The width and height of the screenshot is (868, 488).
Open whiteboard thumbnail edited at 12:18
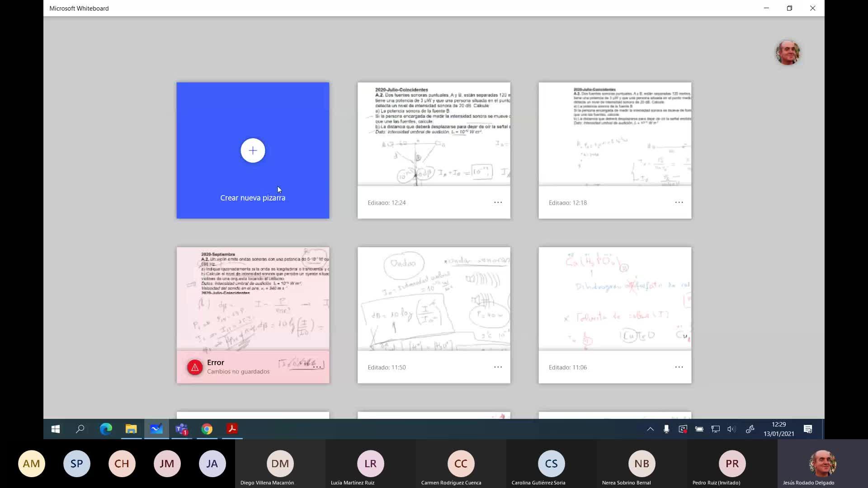pos(614,134)
